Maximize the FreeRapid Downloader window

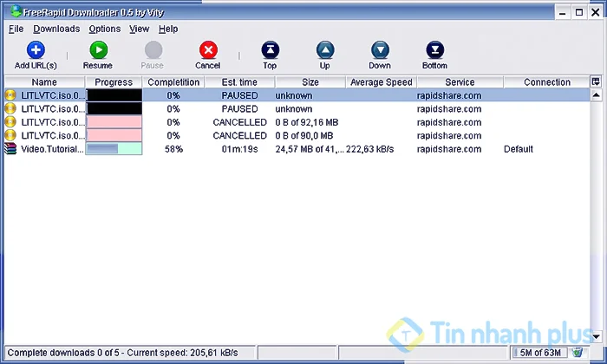coord(579,12)
